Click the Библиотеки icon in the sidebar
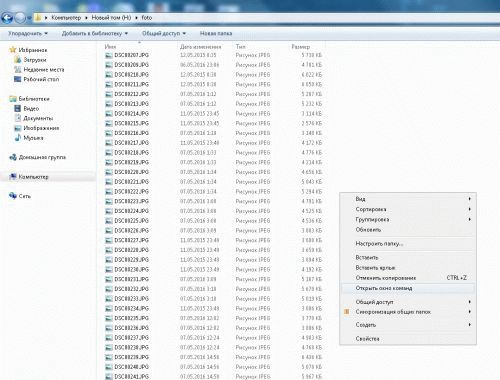The width and height of the screenshot is (500, 380). click(13, 99)
